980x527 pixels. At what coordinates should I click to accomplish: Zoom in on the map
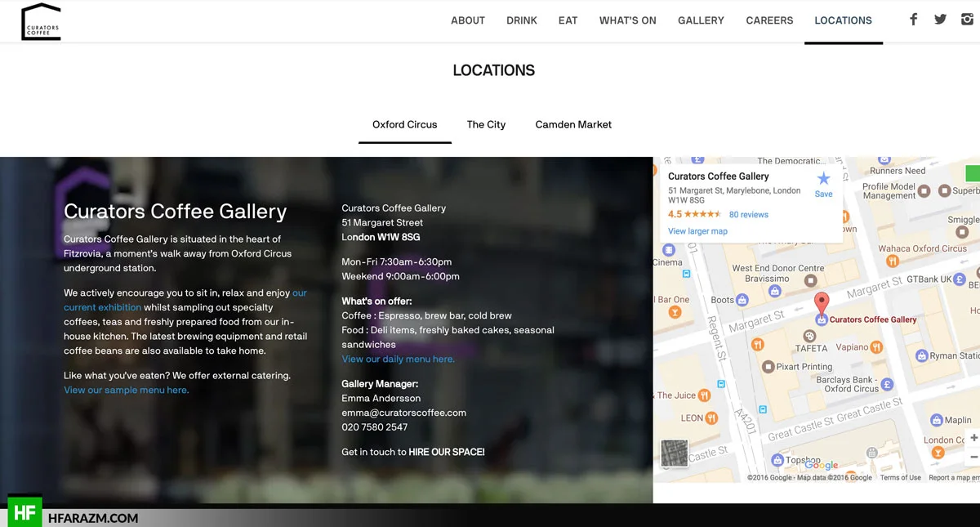coord(973,438)
